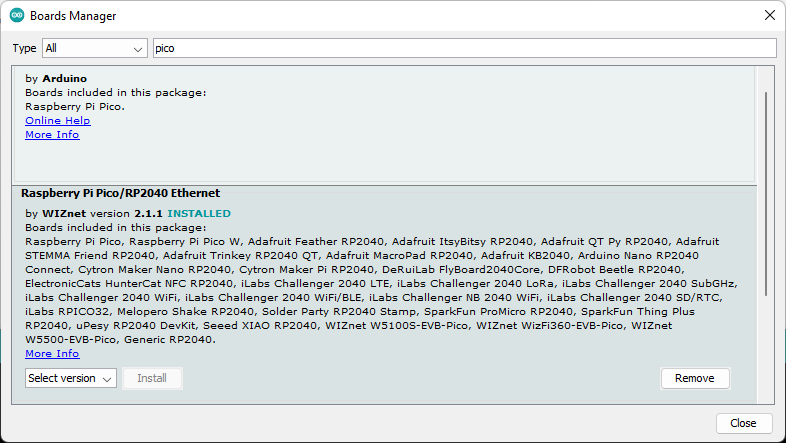Click the search field containing 'pico'
The image size is (786, 443).
(464, 48)
